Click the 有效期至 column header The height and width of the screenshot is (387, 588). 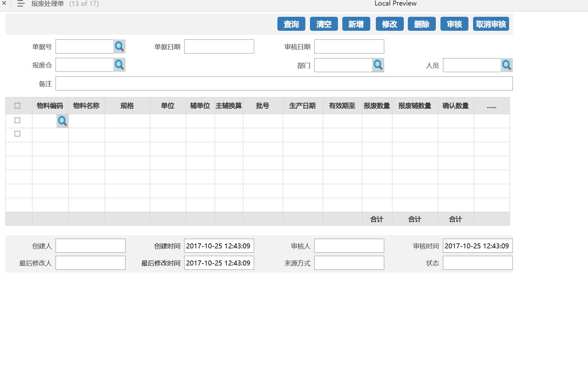[342, 106]
